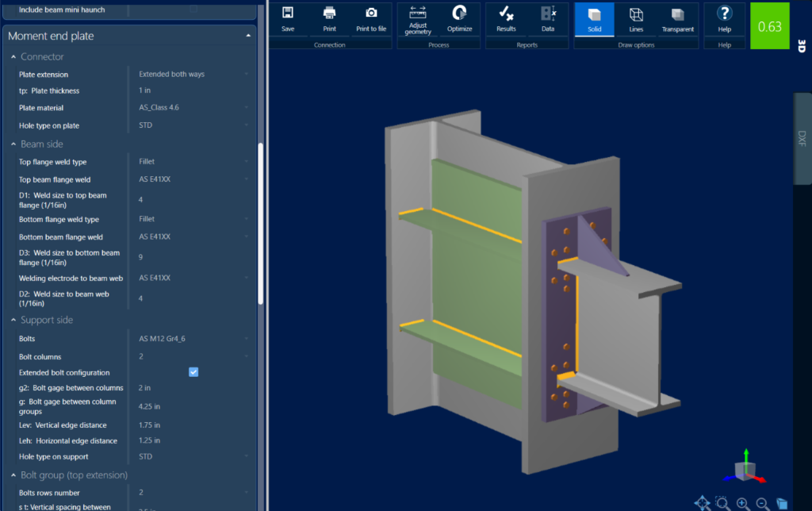Select the zoom window tool
This screenshot has height=511, width=812.
click(722, 503)
